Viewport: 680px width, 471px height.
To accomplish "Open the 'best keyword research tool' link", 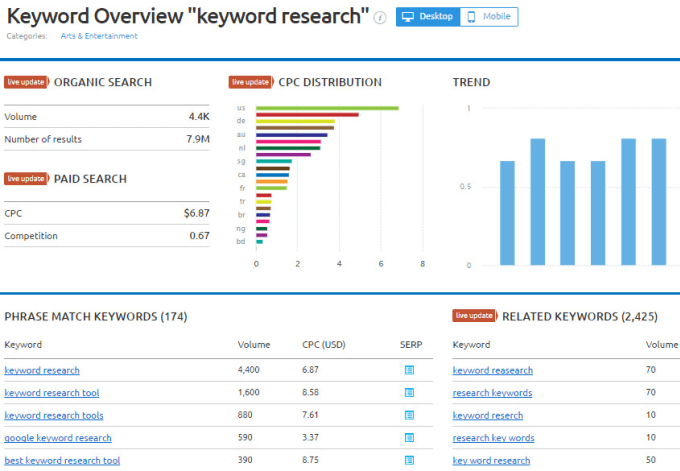I will click(62, 460).
